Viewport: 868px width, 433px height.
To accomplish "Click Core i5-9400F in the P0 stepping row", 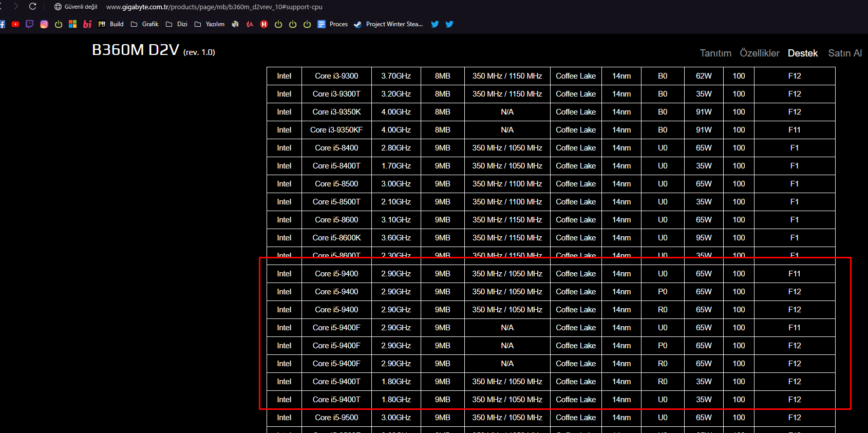I will 336,346.
